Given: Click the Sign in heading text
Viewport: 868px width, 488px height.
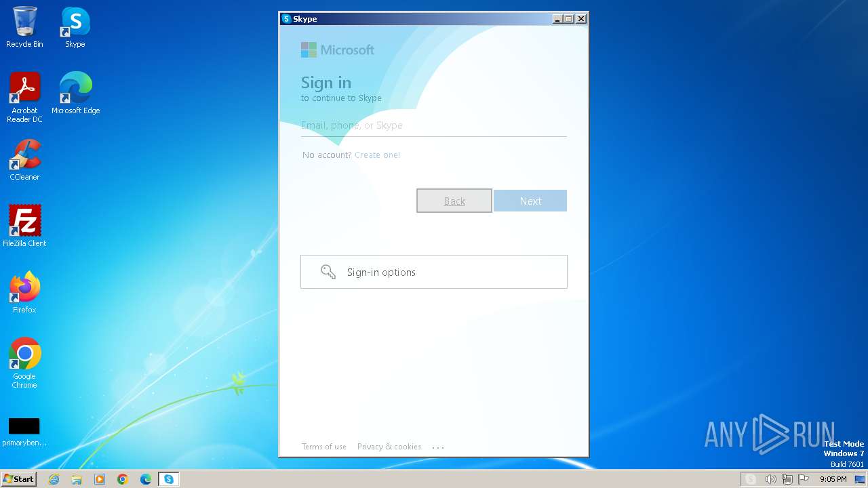Looking at the screenshot, I should (326, 83).
